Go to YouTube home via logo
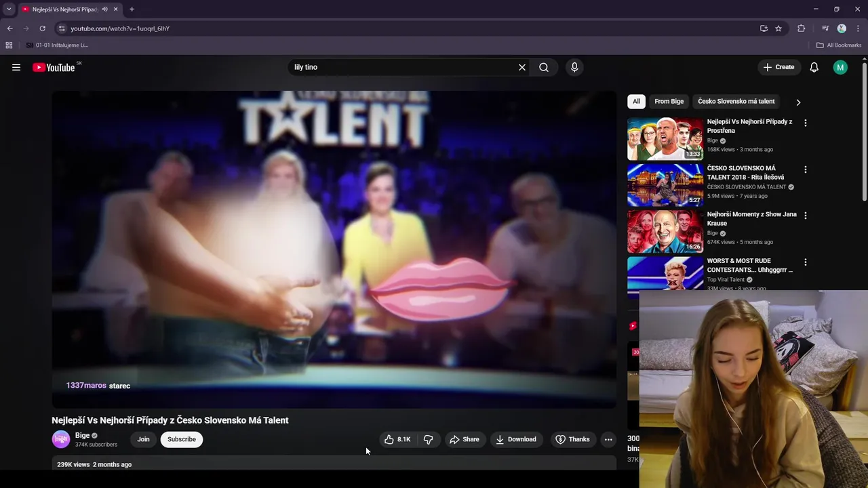Image resolution: width=868 pixels, height=488 pixels. (x=54, y=67)
